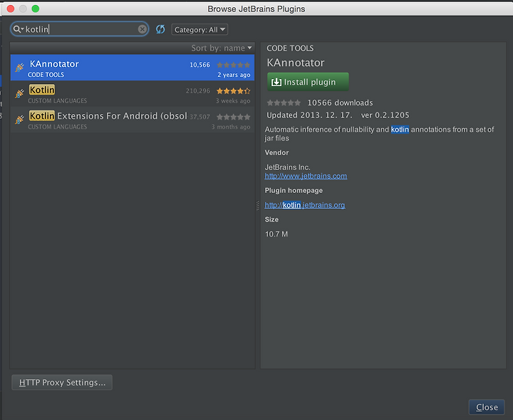The image size is (513, 420).
Task: Click the KAnnotator star rating in list
Action: pos(233,65)
